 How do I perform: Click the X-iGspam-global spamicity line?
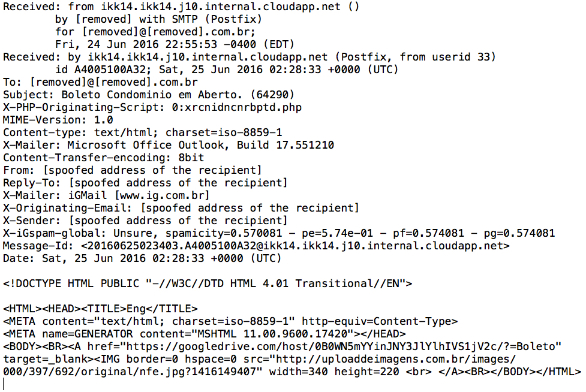[279, 233]
